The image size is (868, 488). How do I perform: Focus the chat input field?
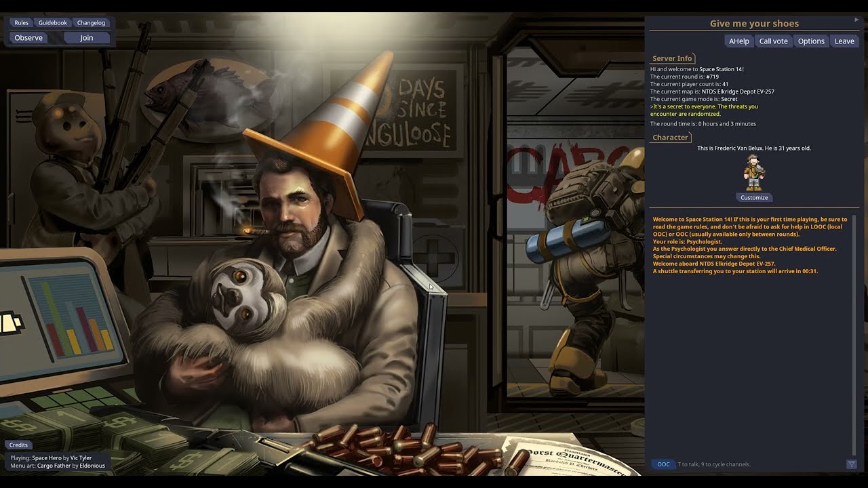[759, 464]
